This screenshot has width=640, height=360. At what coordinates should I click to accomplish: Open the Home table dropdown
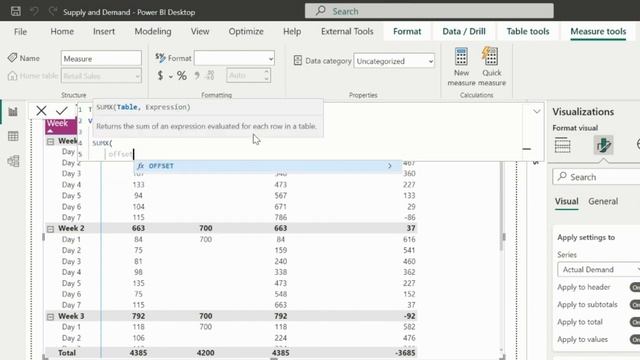point(101,76)
